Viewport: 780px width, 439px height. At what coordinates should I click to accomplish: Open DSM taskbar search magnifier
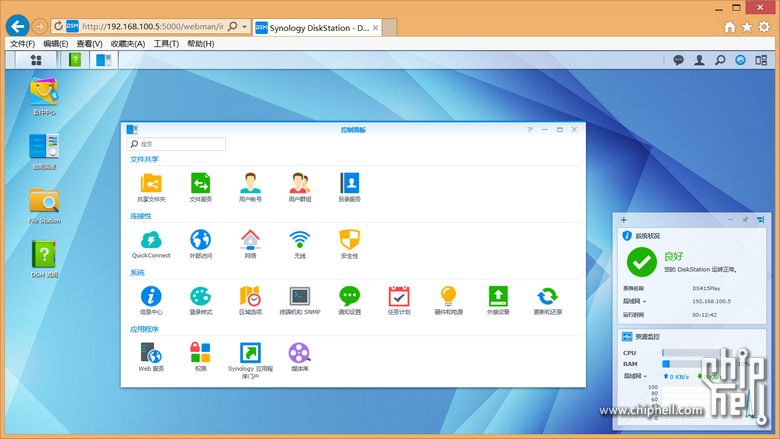(720, 60)
